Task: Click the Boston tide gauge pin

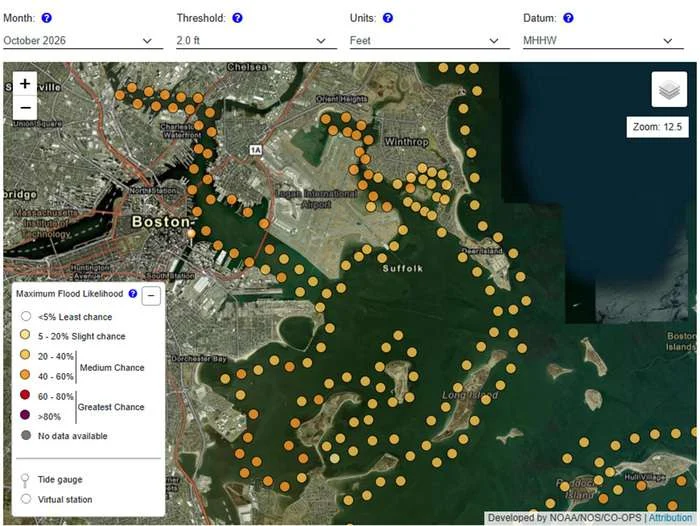Action: pyautogui.click(x=191, y=236)
